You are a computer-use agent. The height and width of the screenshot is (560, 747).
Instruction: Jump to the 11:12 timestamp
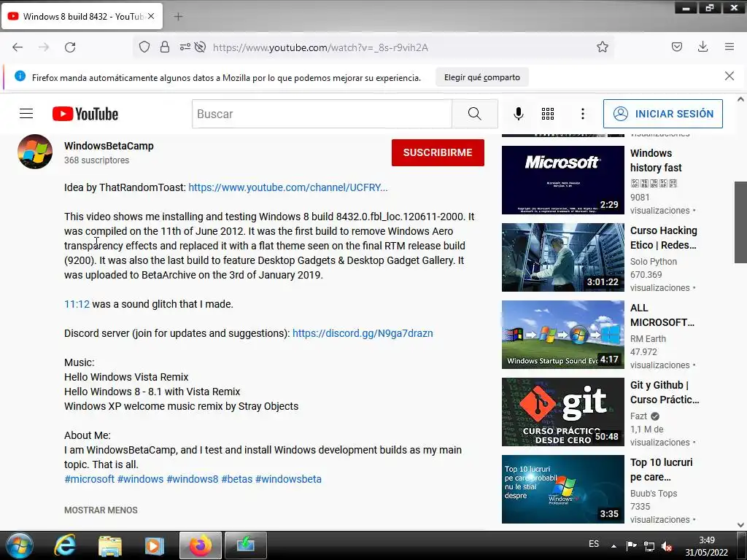(77, 304)
